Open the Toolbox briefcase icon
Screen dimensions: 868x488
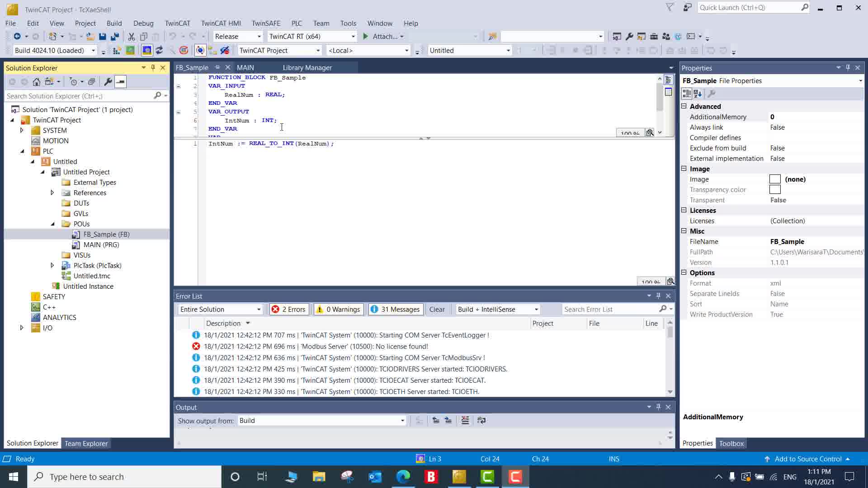tap(654, 37)
